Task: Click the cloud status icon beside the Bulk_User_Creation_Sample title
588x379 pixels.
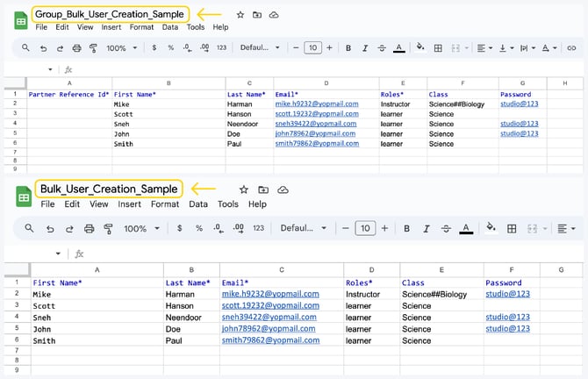Action: click(x=283, y=189)
